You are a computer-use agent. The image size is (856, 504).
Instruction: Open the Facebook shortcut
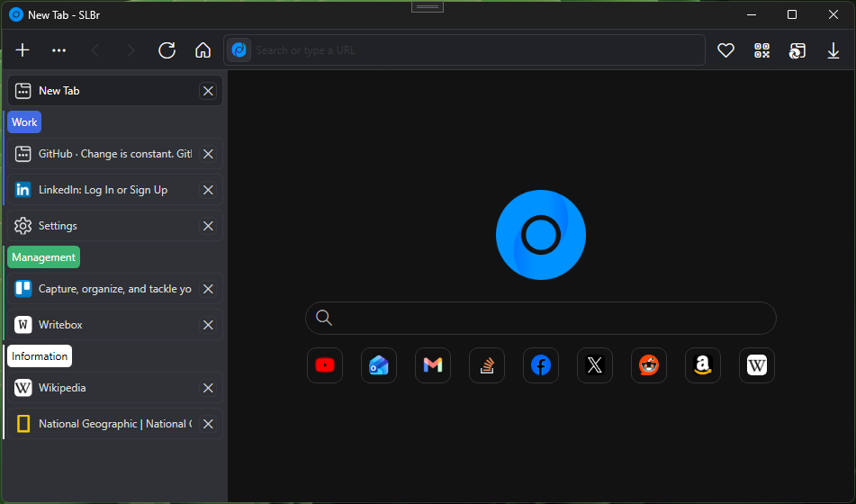click(541, 365)
